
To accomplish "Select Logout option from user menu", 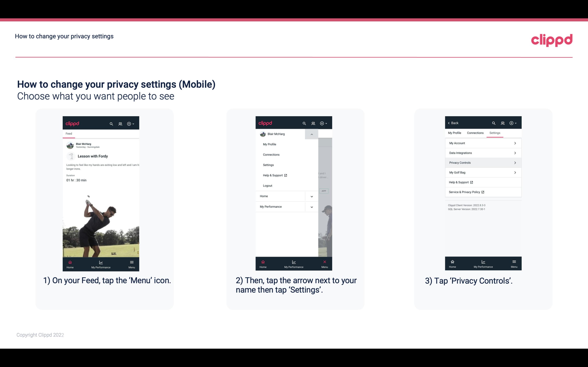I will click(x=268, y=185).
